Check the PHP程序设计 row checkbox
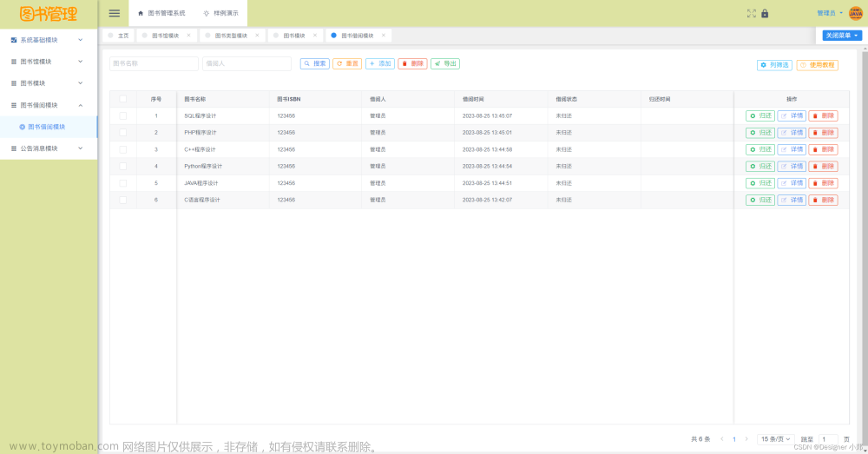Viewport: 868px width, 454px height. (123, 133)
